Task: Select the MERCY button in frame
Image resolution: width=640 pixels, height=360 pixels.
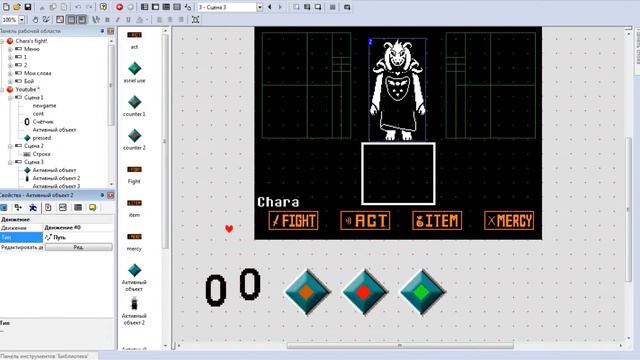Action: [x=509, y=221]
